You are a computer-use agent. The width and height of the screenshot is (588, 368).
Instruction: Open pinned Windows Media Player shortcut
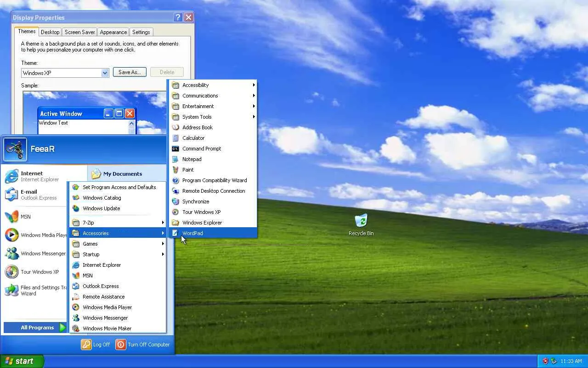coord(35,235)
